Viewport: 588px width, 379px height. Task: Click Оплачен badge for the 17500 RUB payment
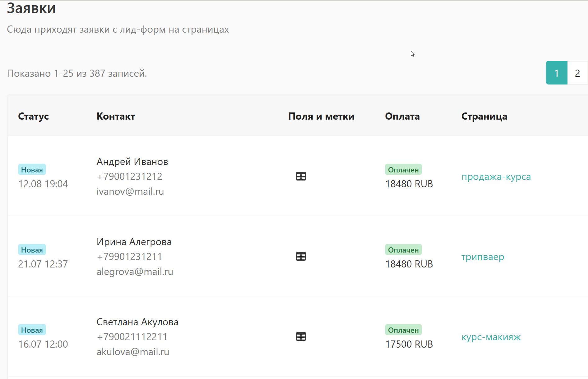point(403,330)
